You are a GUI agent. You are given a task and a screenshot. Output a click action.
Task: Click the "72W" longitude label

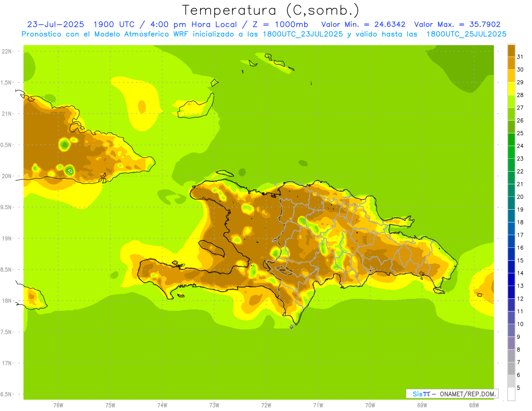[x=266, y=405]
